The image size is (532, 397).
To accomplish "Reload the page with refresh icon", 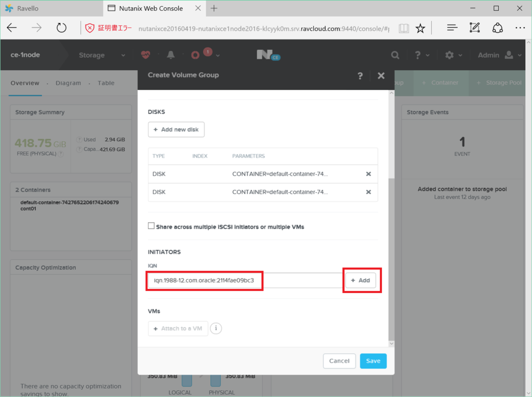I will [61, 28].
